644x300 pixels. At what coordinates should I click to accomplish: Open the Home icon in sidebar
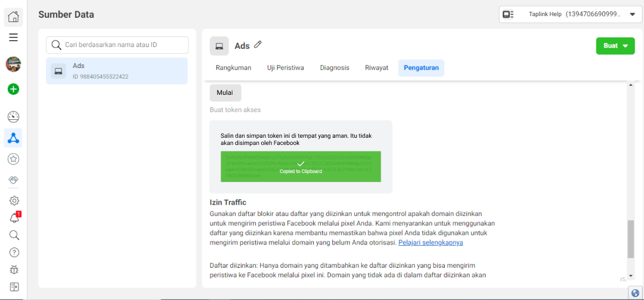click(14, 17)
